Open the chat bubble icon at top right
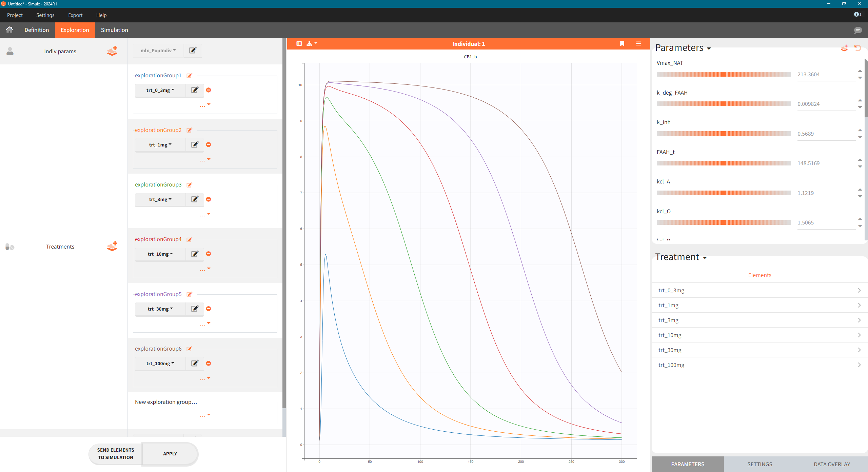Image resolution: width=868 pixels, height=472 pixels. (858, 30)
